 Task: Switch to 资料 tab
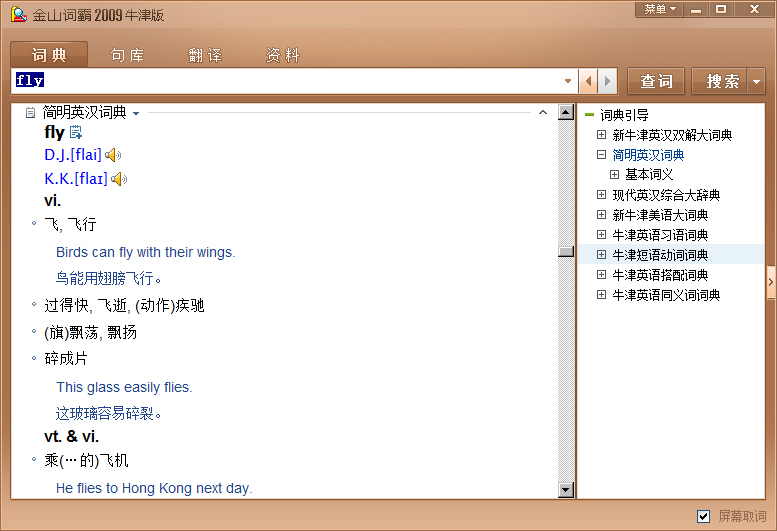[x=283, y=55]
